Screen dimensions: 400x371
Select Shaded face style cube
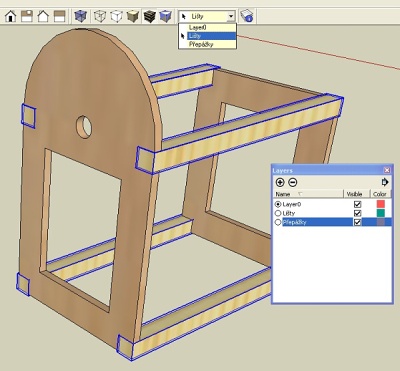(x=133, y=16)
